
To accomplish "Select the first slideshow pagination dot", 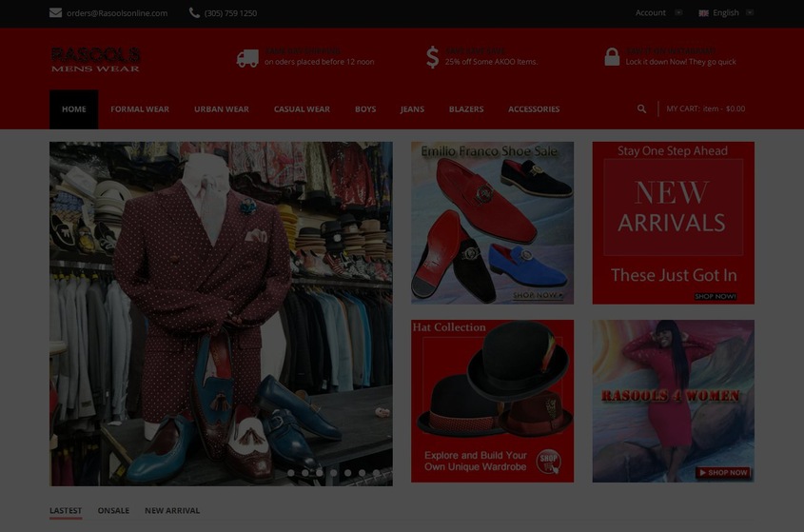I will point(291,473).
